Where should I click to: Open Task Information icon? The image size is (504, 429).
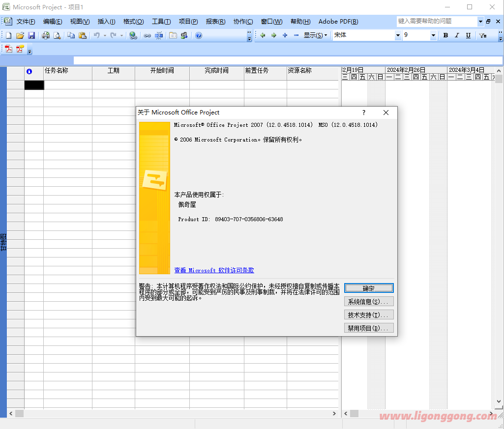173,35
